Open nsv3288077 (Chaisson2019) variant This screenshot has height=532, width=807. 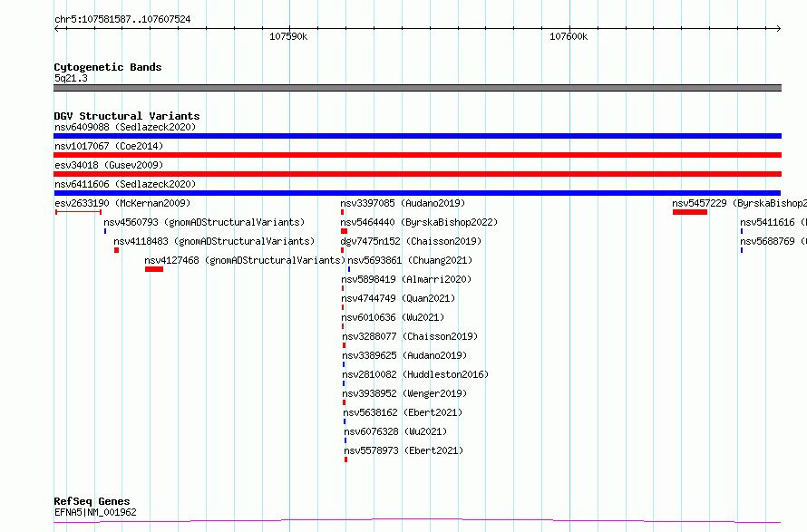click(x=410, y=336)
